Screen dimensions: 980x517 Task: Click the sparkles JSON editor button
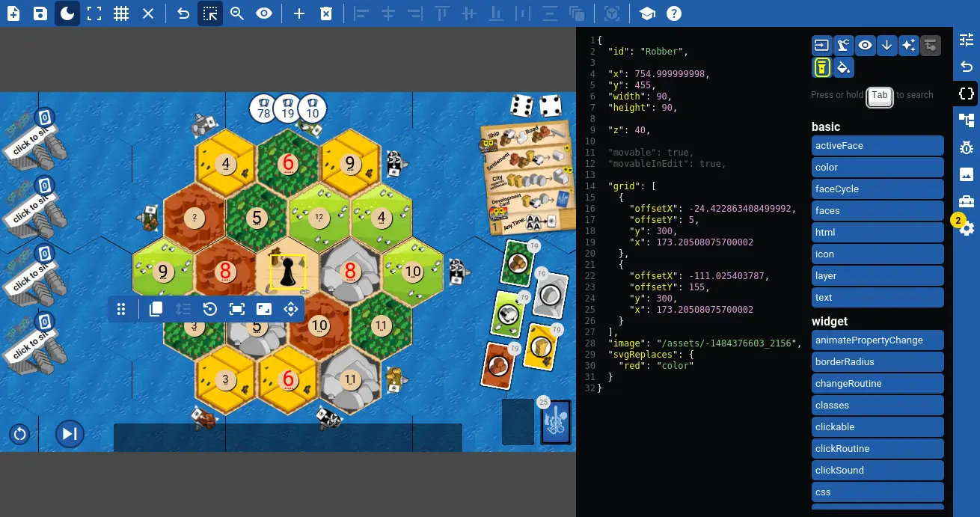(909, 46)
